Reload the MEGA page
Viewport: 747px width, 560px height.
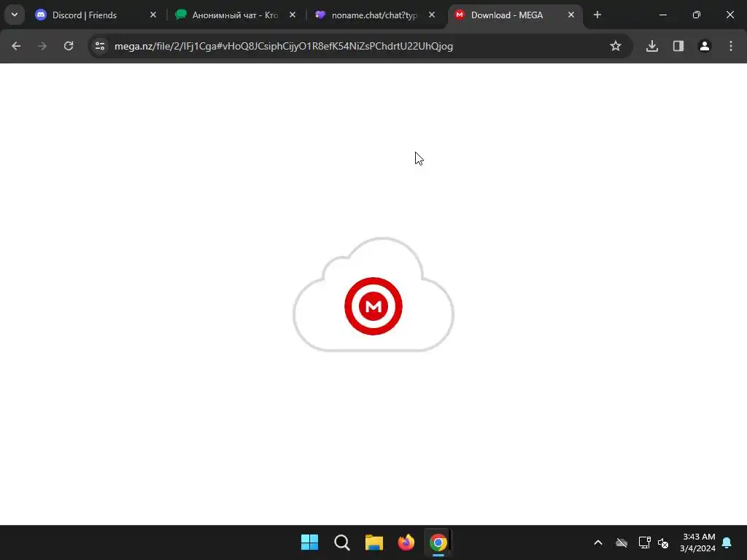coord(69,46)
